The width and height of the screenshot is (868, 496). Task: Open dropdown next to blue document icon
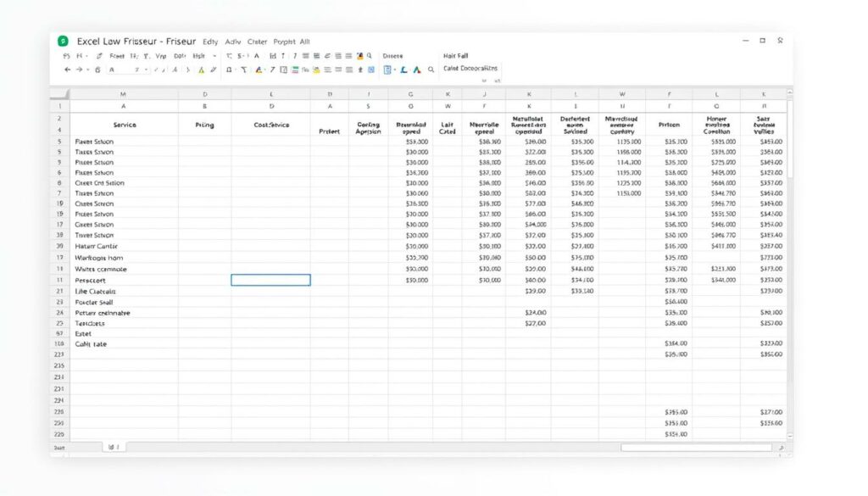tap(395, 70)
